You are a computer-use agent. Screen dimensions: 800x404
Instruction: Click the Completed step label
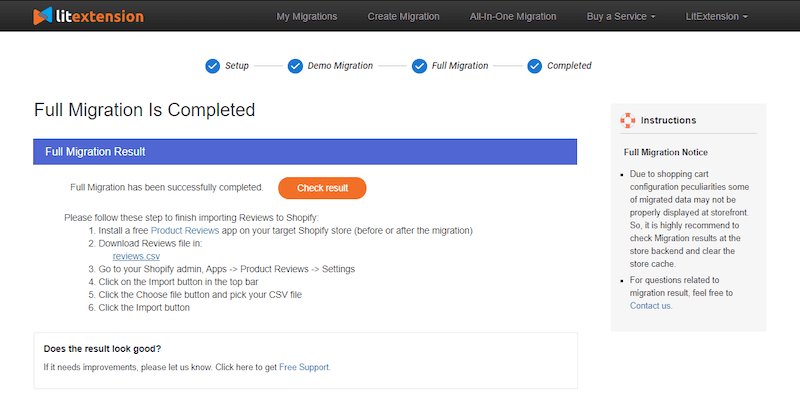(569, 66)
